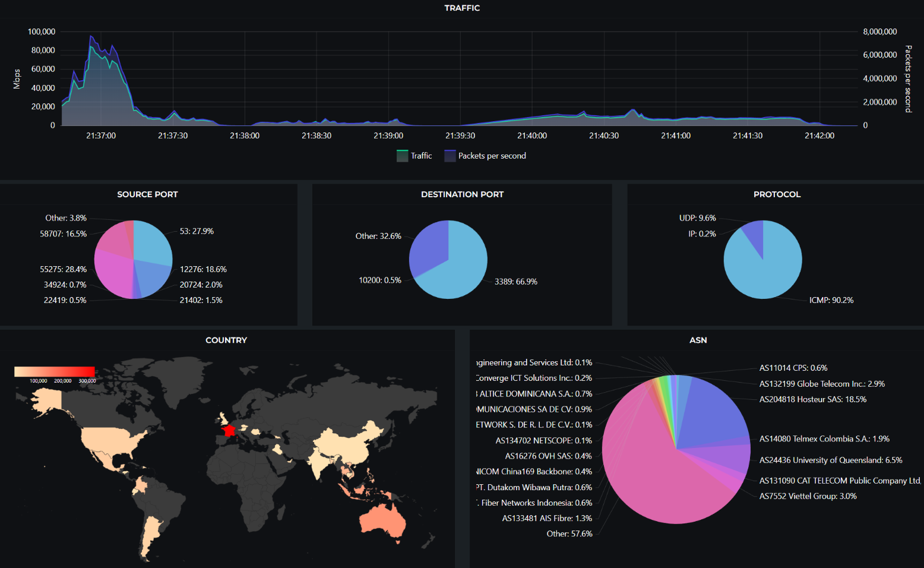Click the 3389: 66.9% destination port label
Viewport: 924px width, 568px height.
coord(515,282)
